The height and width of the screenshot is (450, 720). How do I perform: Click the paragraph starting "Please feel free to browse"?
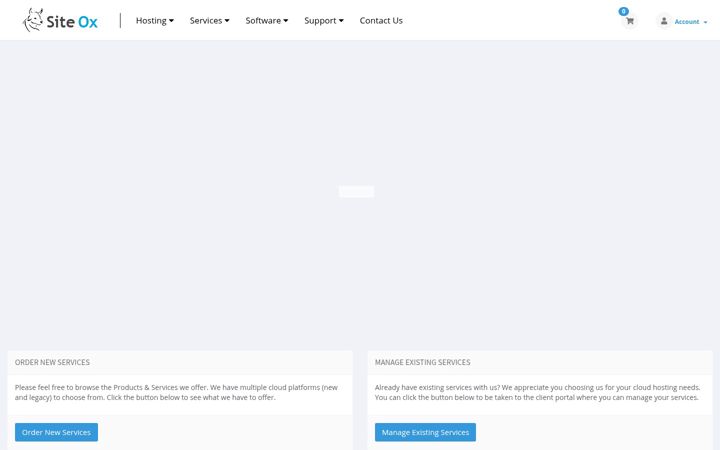176,392
